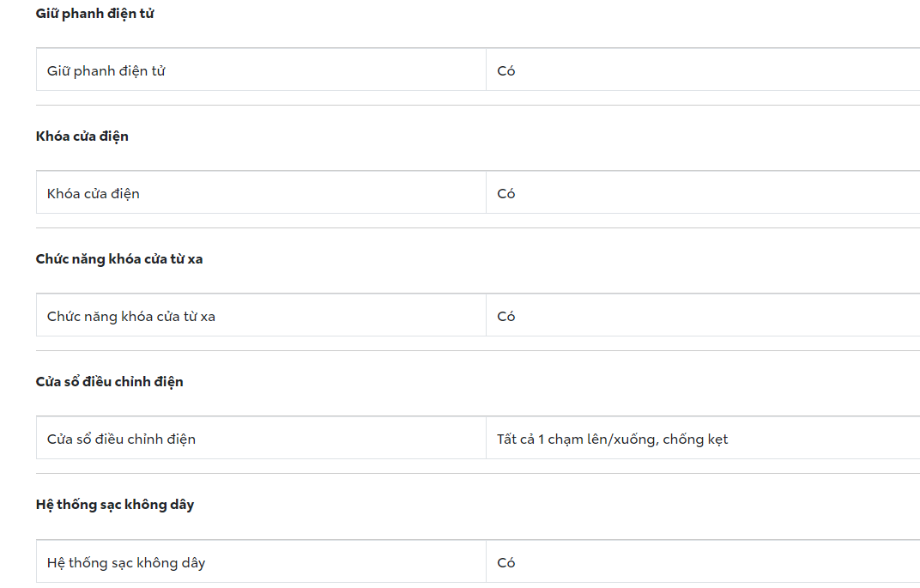Viewport: 920px width, 588px height.
Task: Select the Khóa cửa điện row label
Action: point(94,194)
